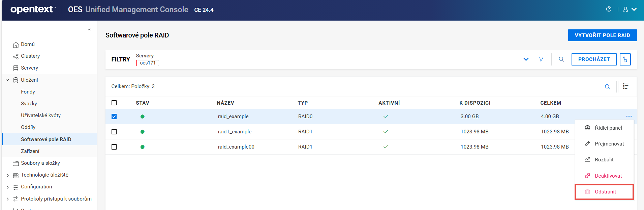Expand the Technologie úložiště section
644x210 pixels.
tap(7, 175)
